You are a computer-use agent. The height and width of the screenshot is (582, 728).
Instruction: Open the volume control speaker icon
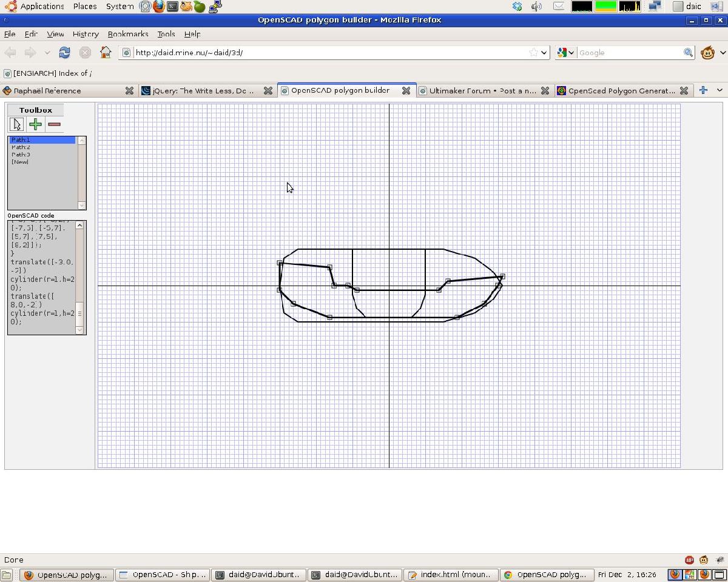536,6
